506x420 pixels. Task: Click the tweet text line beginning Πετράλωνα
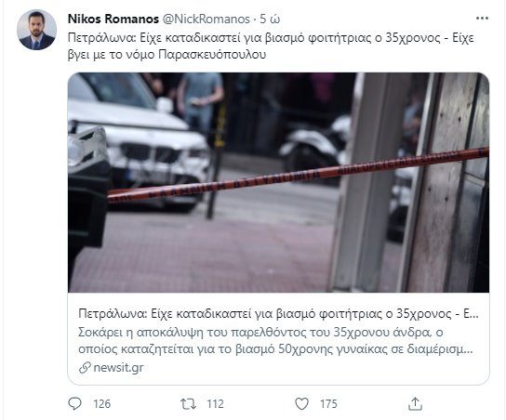pyautogui.click(x=271, y=38)
